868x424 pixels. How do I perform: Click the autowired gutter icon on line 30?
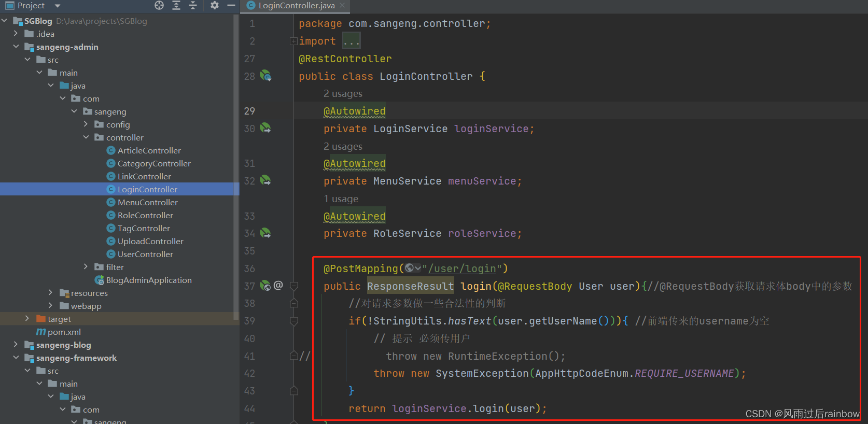[265, 128]
